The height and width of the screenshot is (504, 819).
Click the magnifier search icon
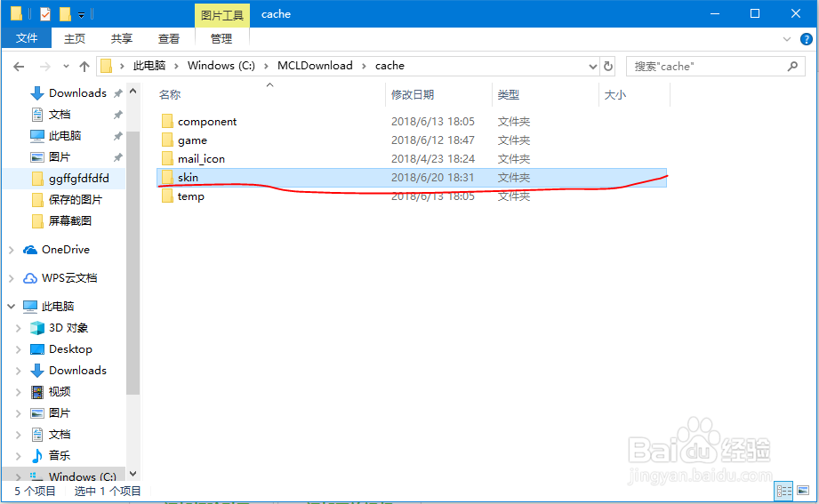click(793, 67)
